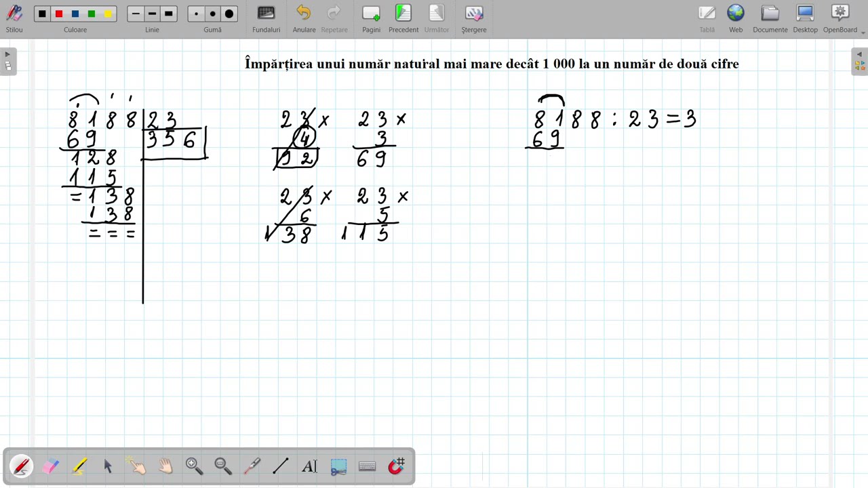Viewport: 868px width, 488px height.
Task: Add a new page with Pagini
Action: tap(371, 18)
